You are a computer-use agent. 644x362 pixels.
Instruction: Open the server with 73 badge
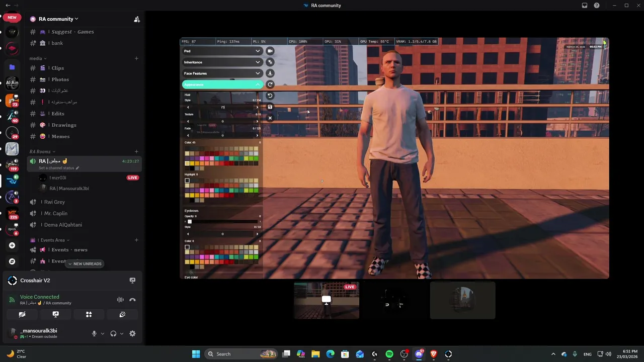coord(12,100)
